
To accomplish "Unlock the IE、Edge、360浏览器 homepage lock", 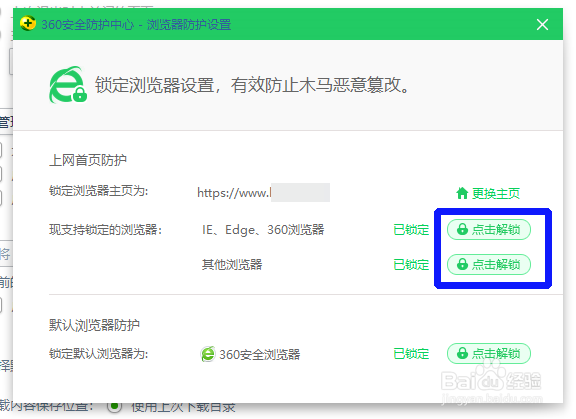I will [489, 230].
